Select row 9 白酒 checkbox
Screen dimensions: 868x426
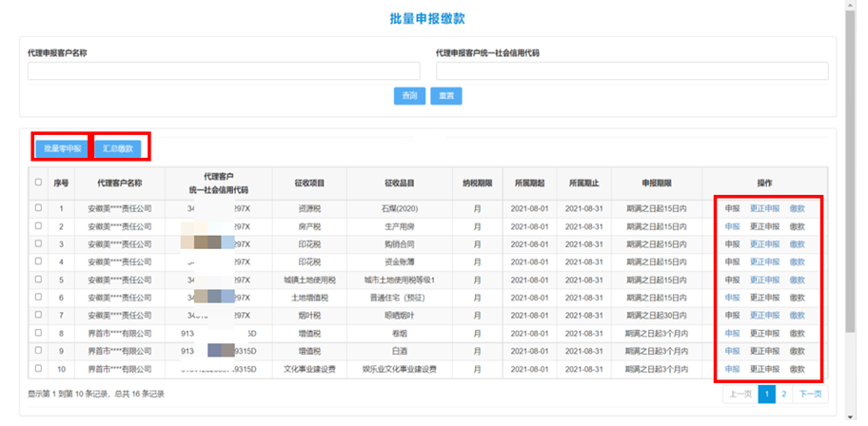(38, 350)
